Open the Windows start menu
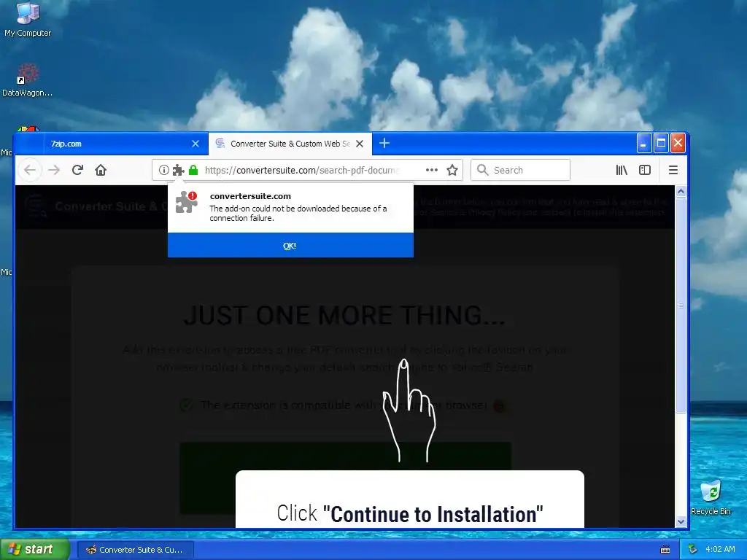Screen dimensions: 747x560 tap(35, 549)
